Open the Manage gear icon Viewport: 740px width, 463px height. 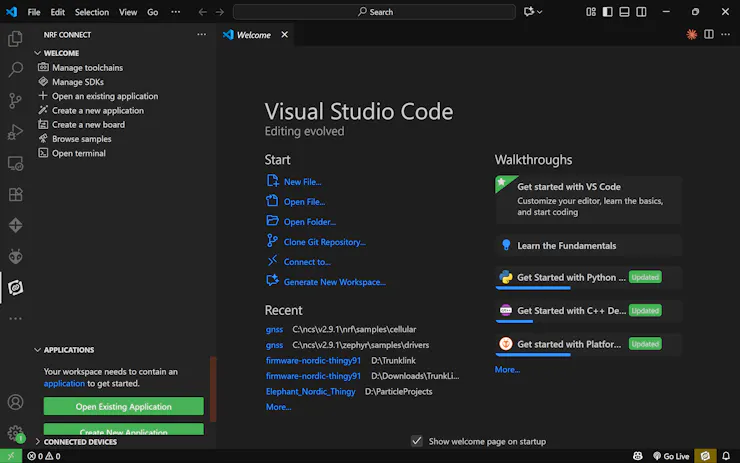point(15,433)
